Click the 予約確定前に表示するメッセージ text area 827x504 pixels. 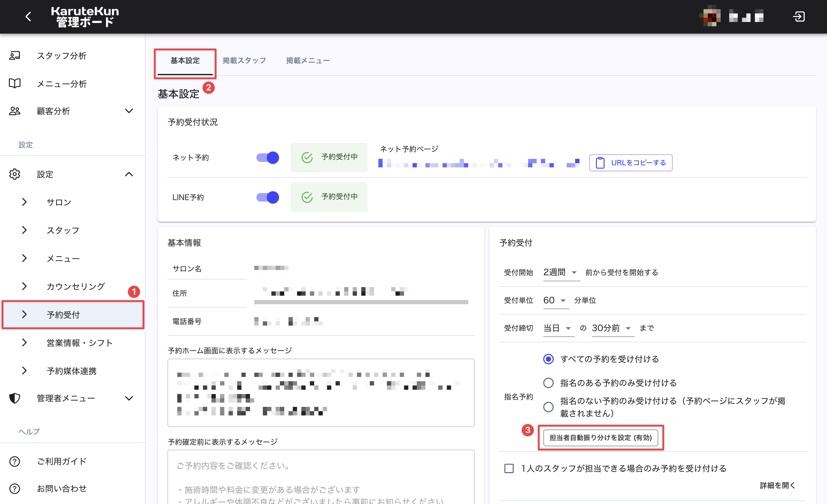[321, 477]
